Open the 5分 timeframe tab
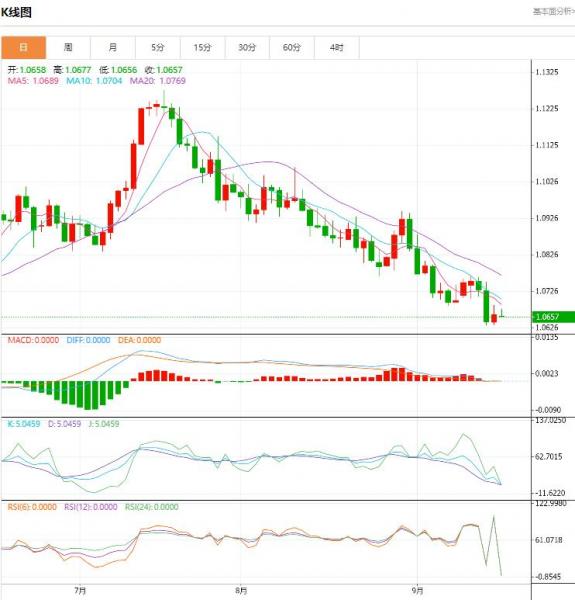 158,47
